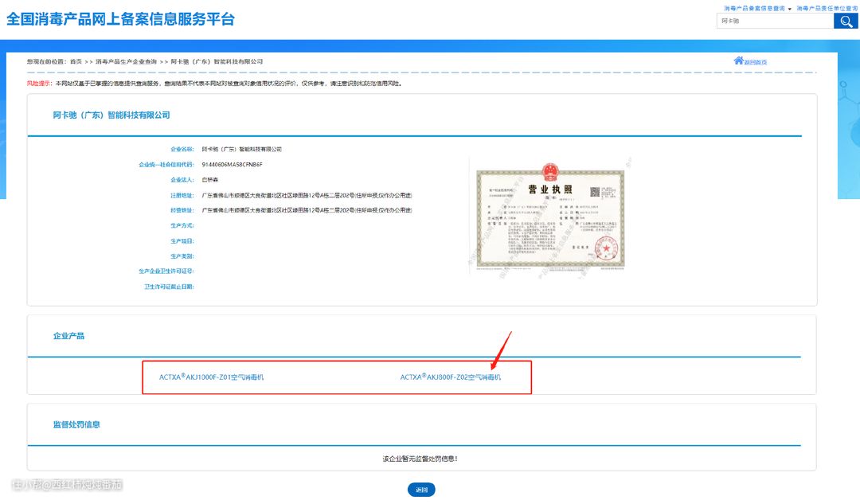The image size is (860, 504).
Task: Click the 企业统一社会信用代码 label
Action: click(x=166, y=165)
